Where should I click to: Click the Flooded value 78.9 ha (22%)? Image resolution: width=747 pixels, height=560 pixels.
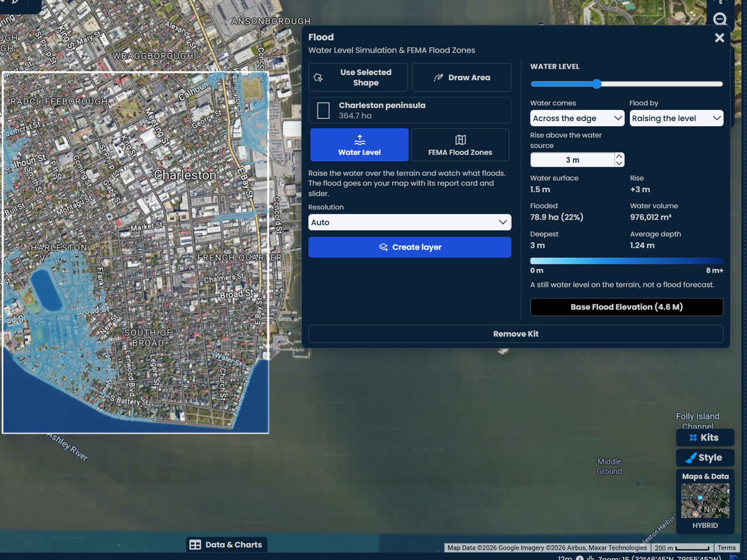[557, 217]
